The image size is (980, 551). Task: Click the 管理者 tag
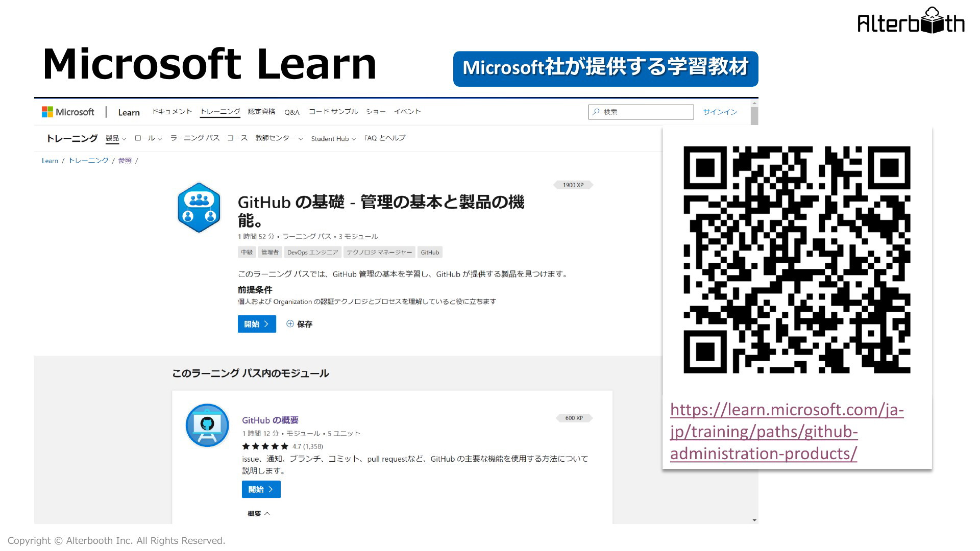[x=270, y=252]
